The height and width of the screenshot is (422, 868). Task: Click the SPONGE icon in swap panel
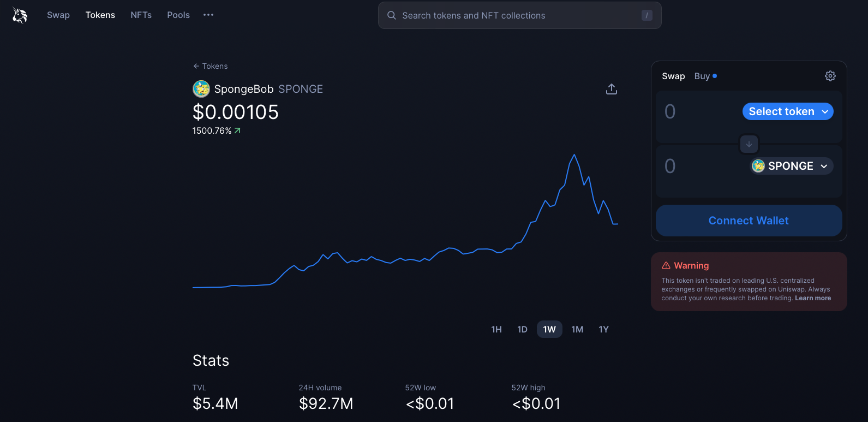coord(758,166)
